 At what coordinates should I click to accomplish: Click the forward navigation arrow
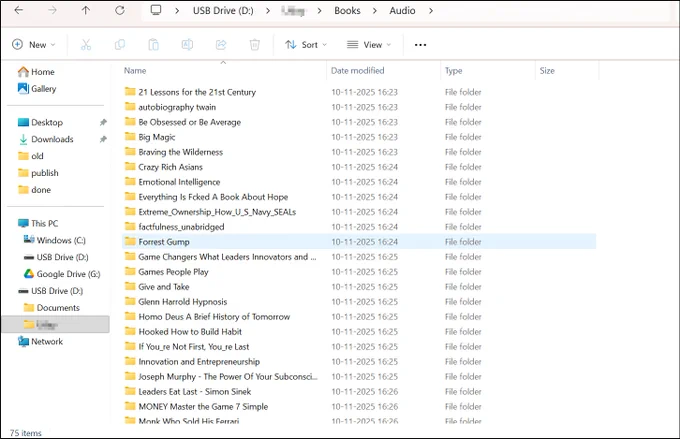pos(52,10)
